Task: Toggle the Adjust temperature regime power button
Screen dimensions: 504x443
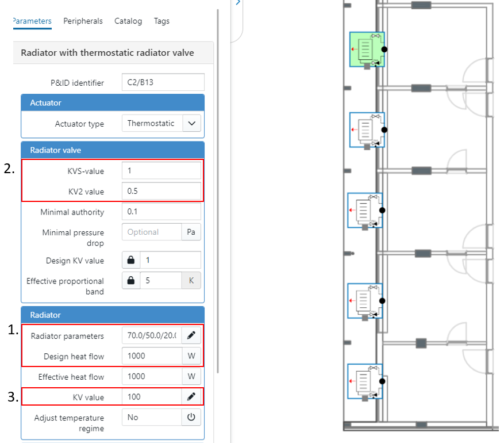Action: [x=191, y=417]
